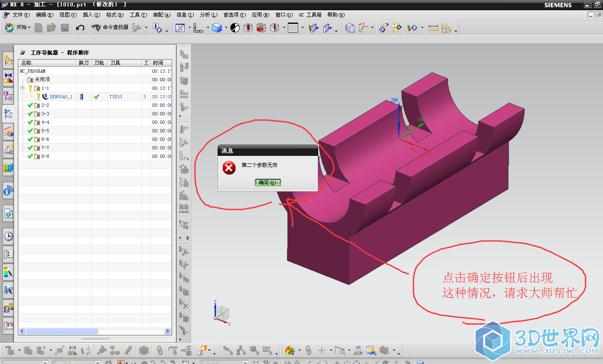Click the 时间 column header
The width and height of the screenshot is (603, 364).
(x=161, y=63)
